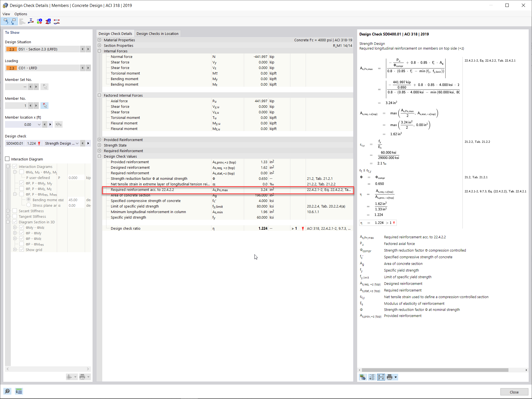Go to next Design Situation with arrow
532x399 pixels.
pyautogui.click(x=88, y=49)
